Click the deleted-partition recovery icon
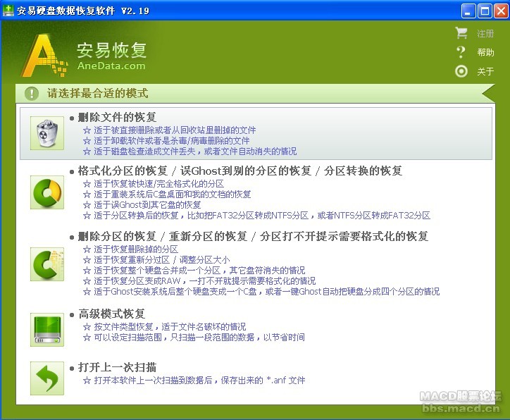The image size is (510, 420). coord(47,264)
